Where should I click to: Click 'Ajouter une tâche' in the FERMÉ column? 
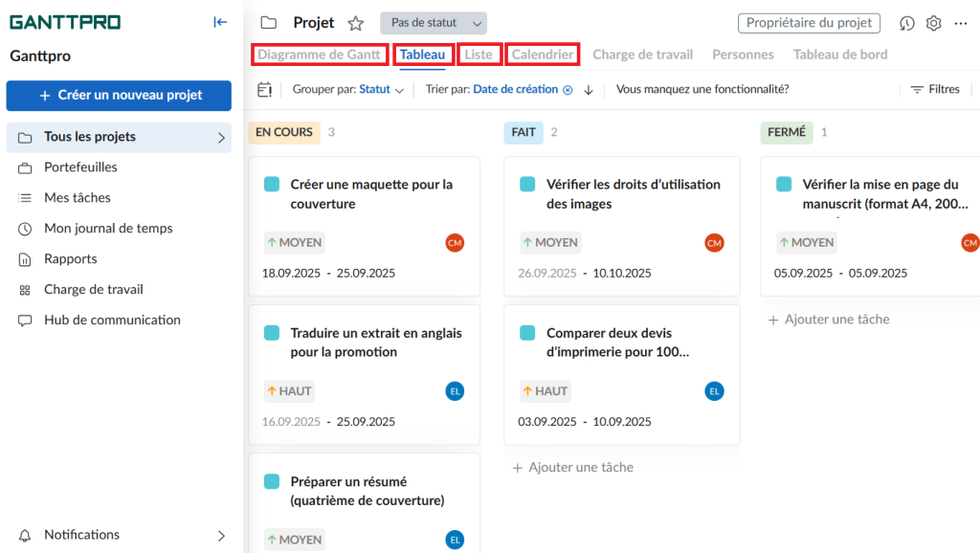pyautogui.click(x=829, y=319)
